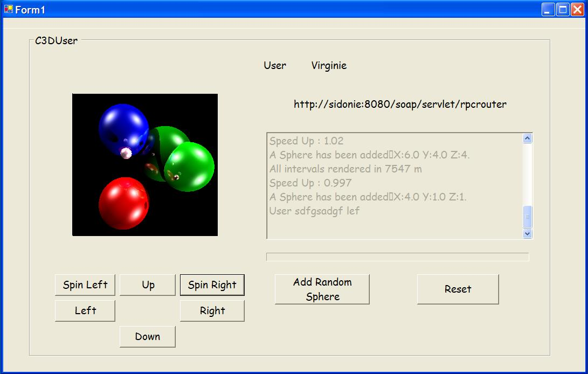Click the C3DUser group label

coord(56,40)
